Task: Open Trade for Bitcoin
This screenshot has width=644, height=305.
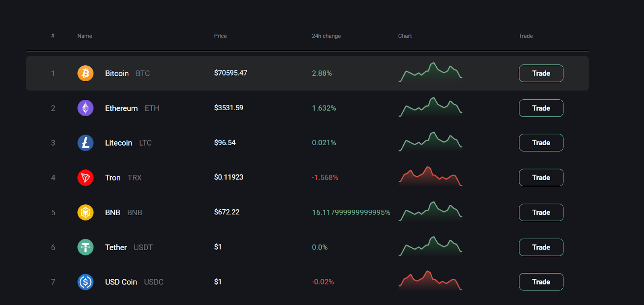Action: [x=541, y=73]
